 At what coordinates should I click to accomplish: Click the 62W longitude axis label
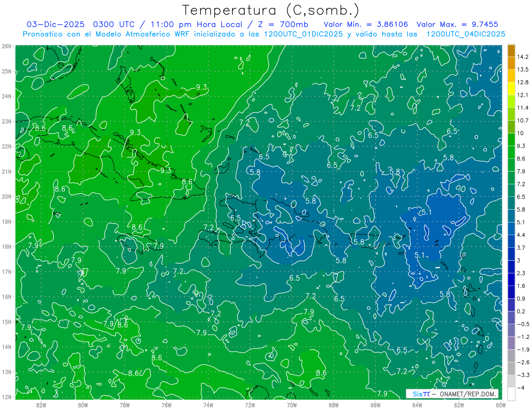pyautogui.click(x=459, y=405)
